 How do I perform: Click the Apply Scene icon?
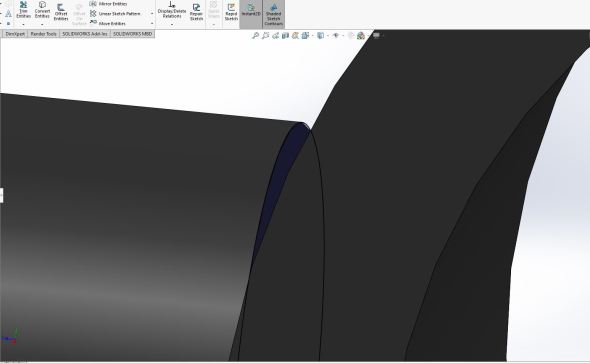[x=360, y=35]
